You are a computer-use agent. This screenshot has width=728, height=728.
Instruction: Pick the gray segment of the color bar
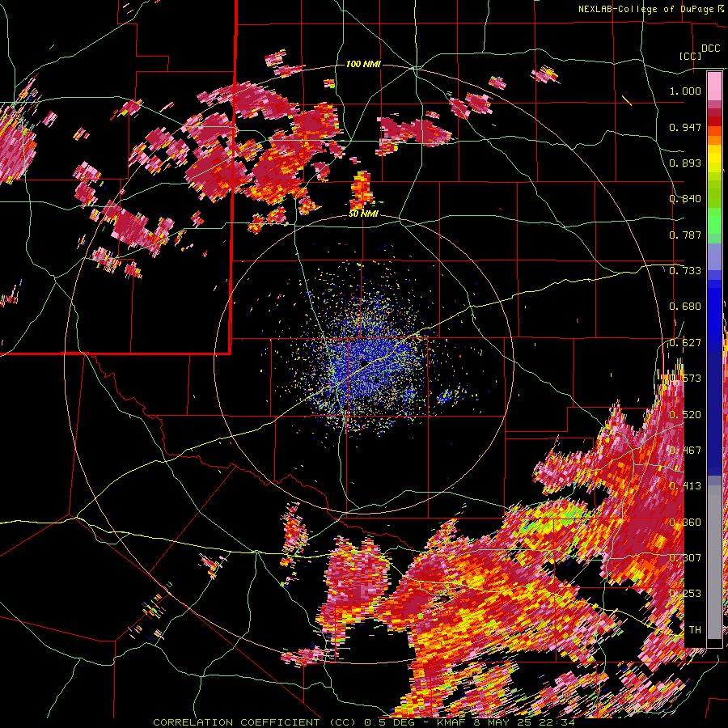tap(714, 562)
